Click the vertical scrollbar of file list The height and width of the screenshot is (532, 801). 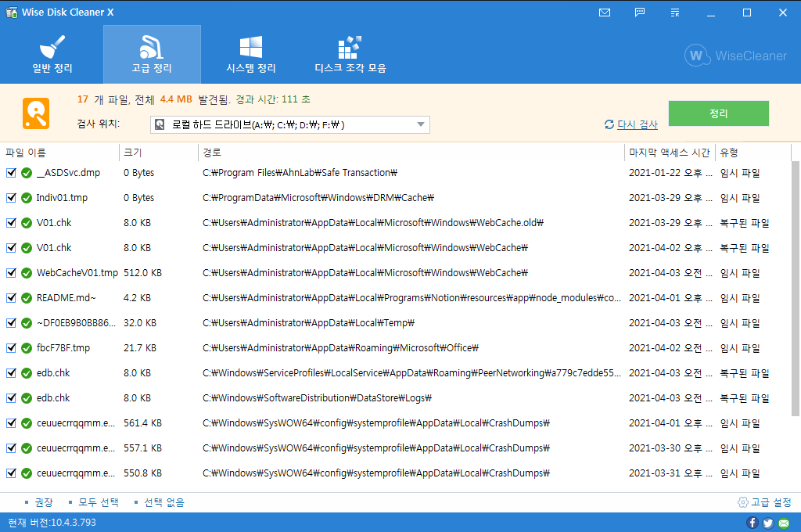click(x=796, y=289)
